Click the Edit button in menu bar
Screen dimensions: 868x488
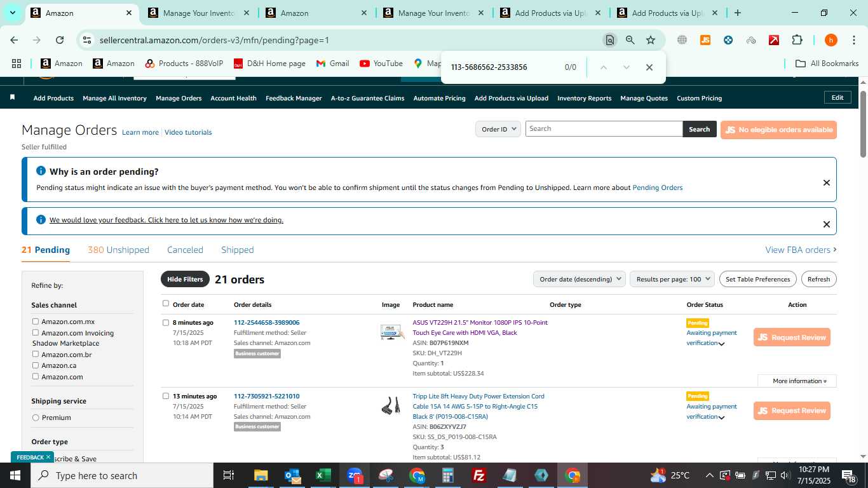click(837, 97)
